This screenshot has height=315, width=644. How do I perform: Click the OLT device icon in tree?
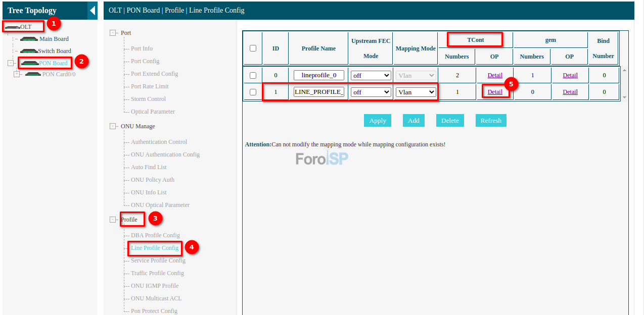click(12, 27)
